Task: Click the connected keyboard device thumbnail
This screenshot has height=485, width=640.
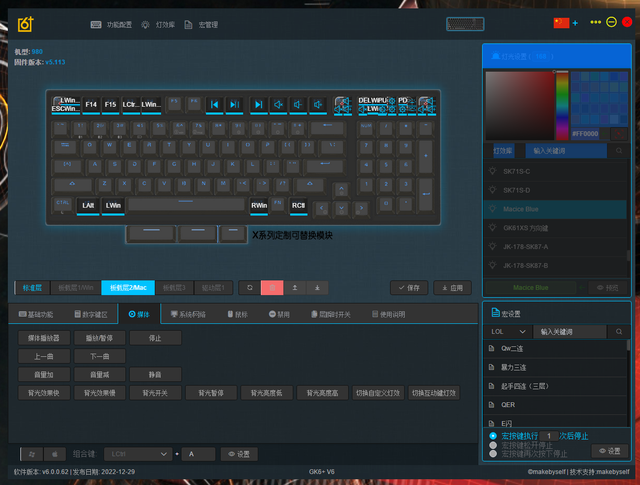Action: [465, 24]
